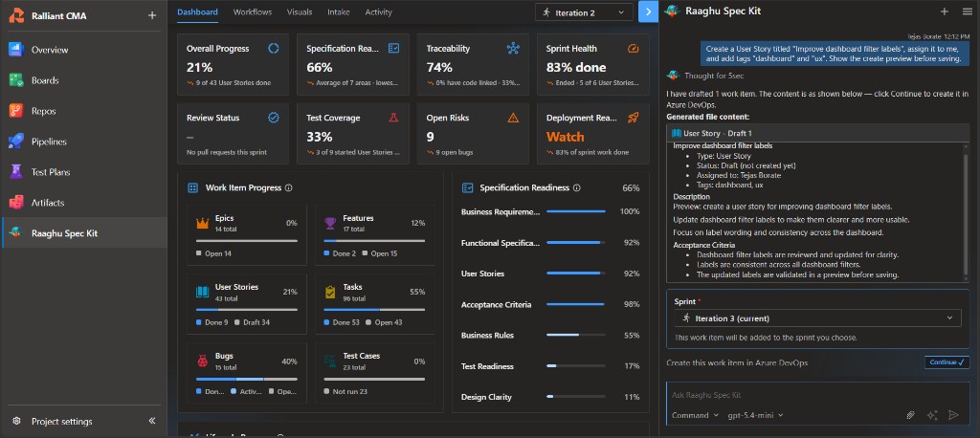Open Boards from the sidebar
Viewport: 980px width, 438px height.
click(x=84, y=80)
